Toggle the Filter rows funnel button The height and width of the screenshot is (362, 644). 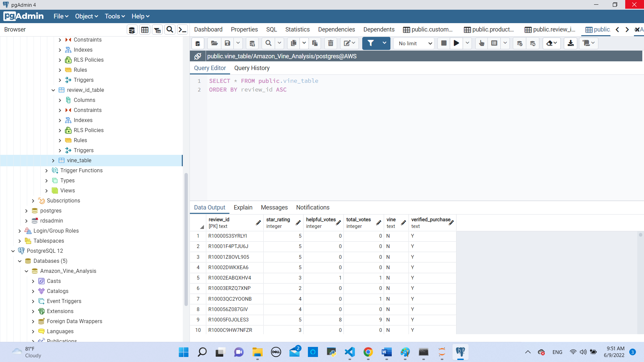(x=371, y=43)
